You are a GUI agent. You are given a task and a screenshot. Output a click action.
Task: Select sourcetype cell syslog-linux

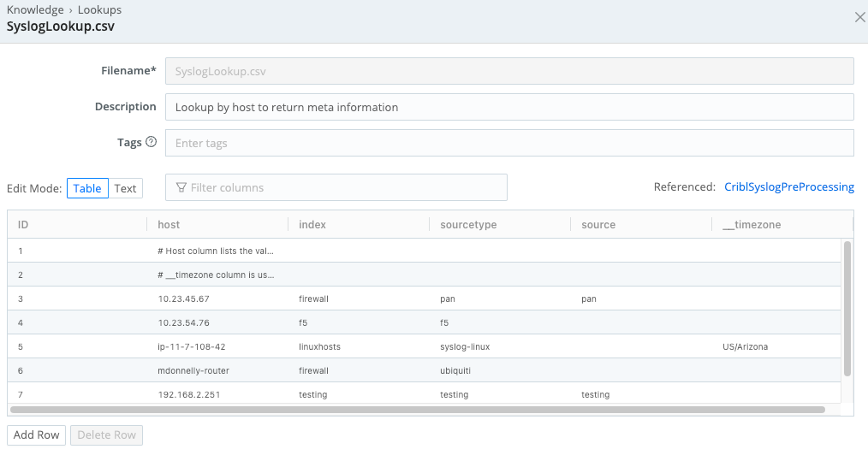(x=465, y=347)
